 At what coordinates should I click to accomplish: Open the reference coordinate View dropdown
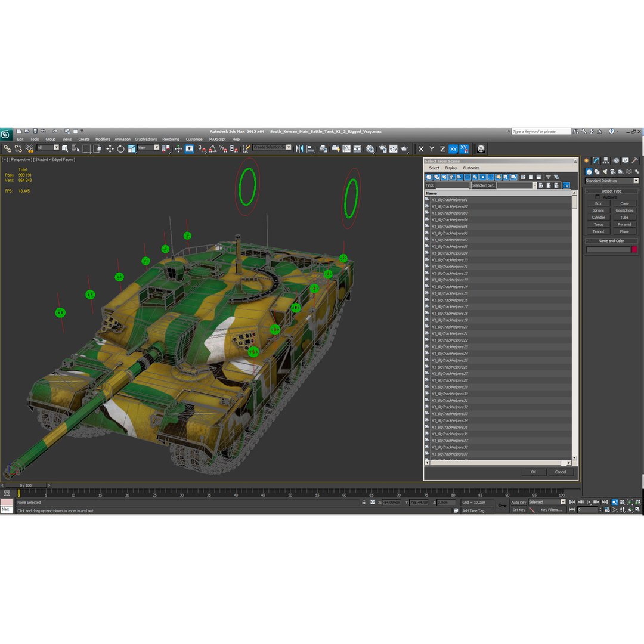[148, 147]
